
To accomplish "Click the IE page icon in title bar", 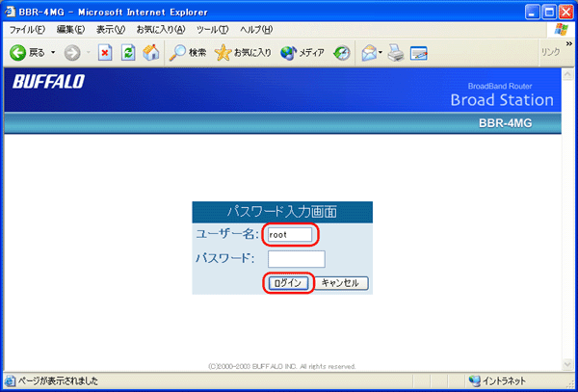I will (x=10, y=12).
